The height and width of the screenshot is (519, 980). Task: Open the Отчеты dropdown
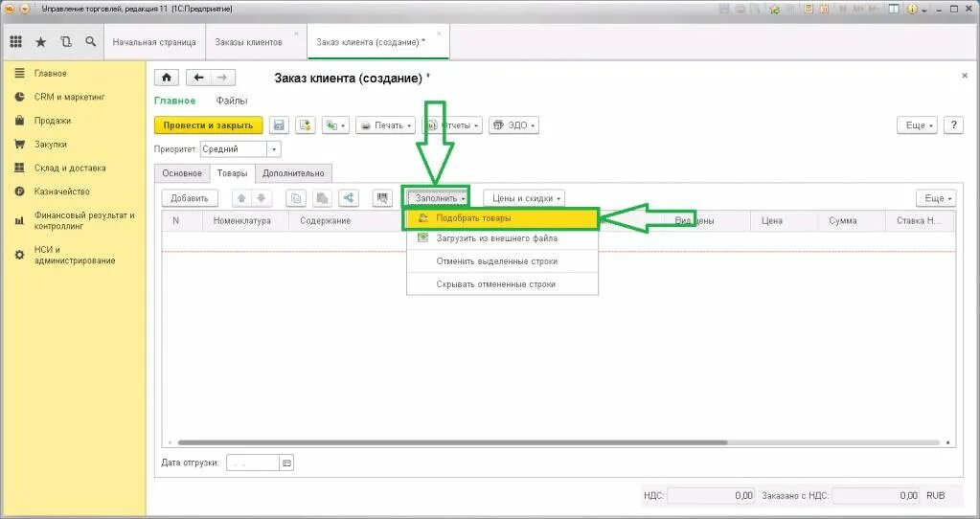452,124
